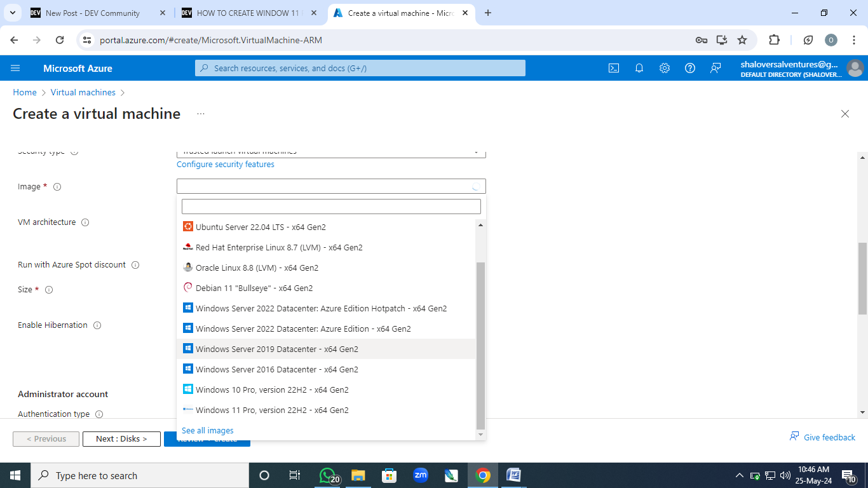The image size is (868, 488).
Task: Open the password manager key icon
Action: coord(702,40)
